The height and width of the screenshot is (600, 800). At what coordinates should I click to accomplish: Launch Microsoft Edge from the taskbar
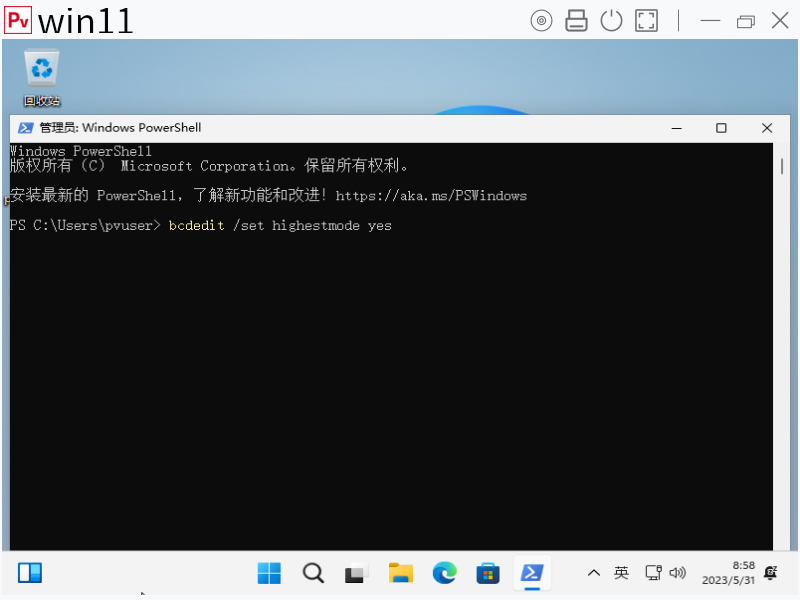pyautogui.click(x=444, y=572)
